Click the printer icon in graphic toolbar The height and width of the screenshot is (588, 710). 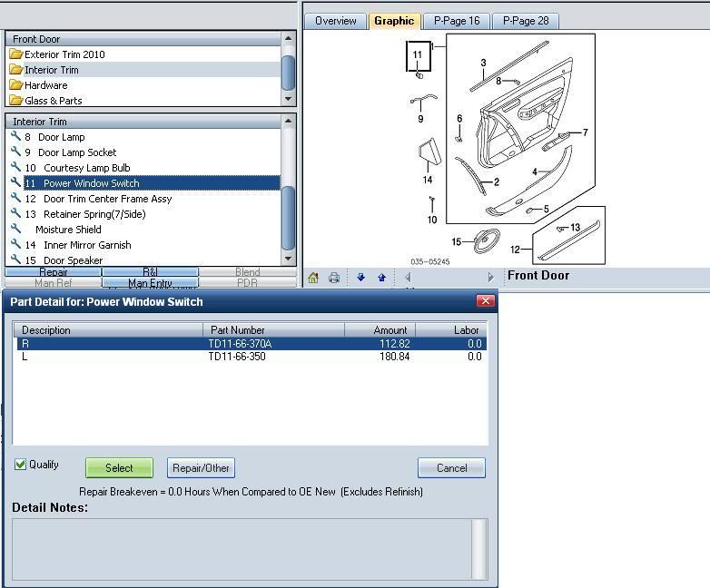334,278
